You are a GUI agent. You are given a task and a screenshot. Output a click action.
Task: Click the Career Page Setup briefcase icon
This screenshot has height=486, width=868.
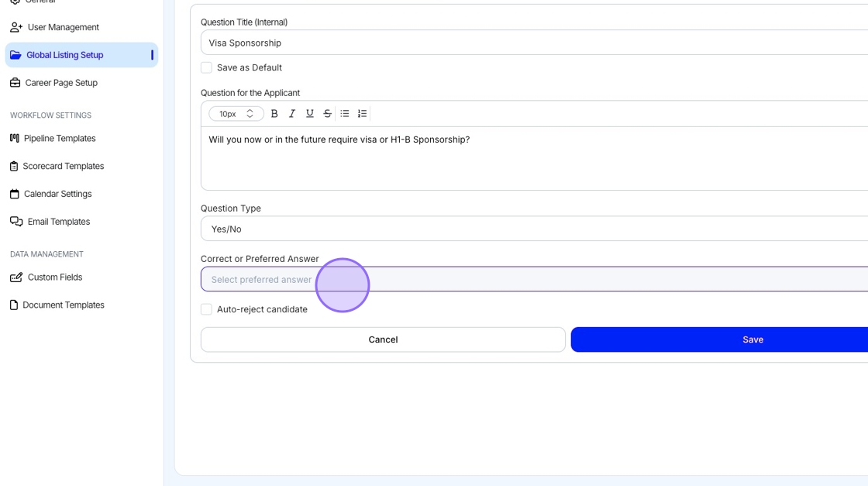pos(15,82)
